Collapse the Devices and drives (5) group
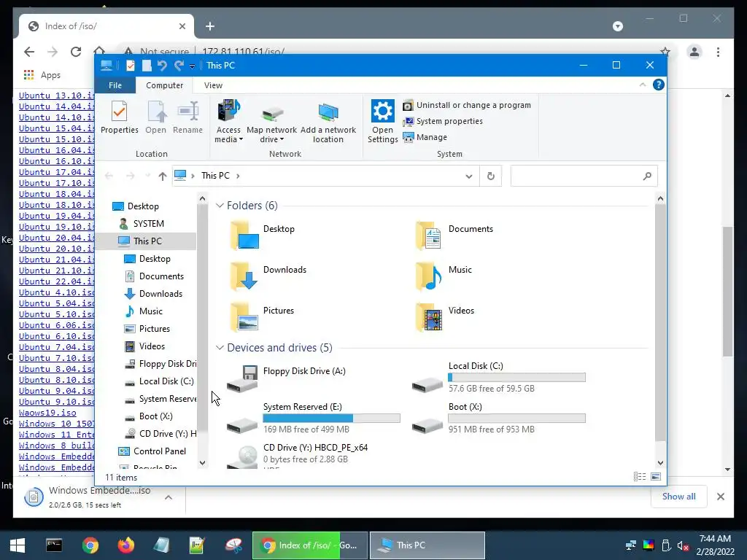Viewport: 747px width, 560px height. tap(220, 348)
